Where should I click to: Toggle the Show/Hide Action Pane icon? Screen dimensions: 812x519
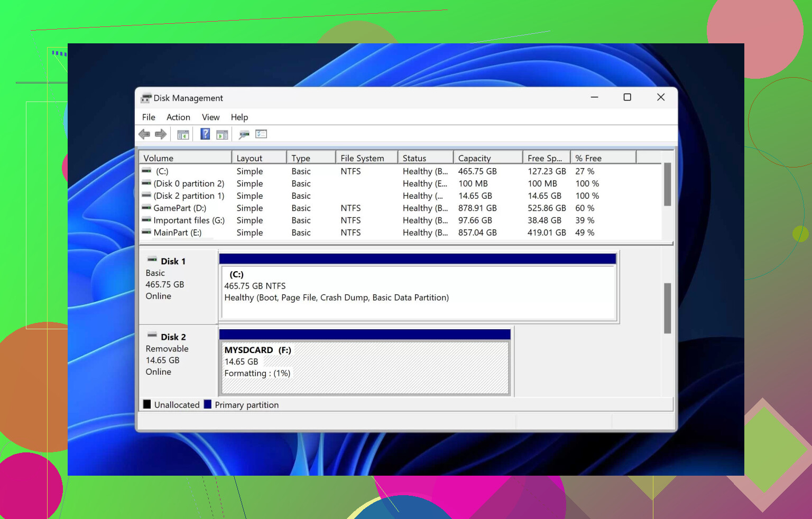click(222, 135)
